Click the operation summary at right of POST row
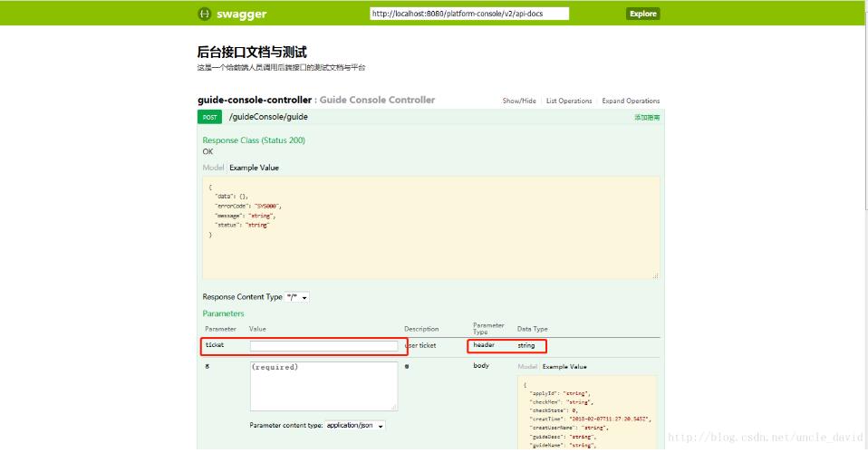868x453 pixels. pos(647,118)
